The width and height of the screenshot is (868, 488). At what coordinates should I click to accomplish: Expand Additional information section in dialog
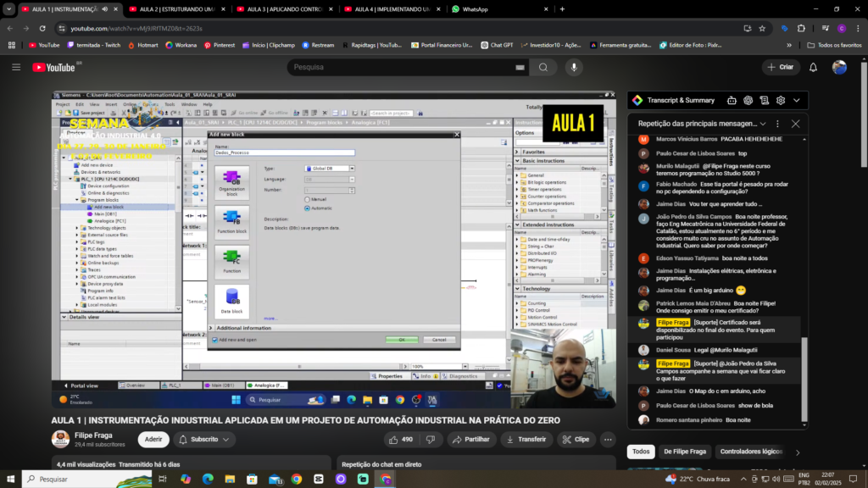[211, 328]
